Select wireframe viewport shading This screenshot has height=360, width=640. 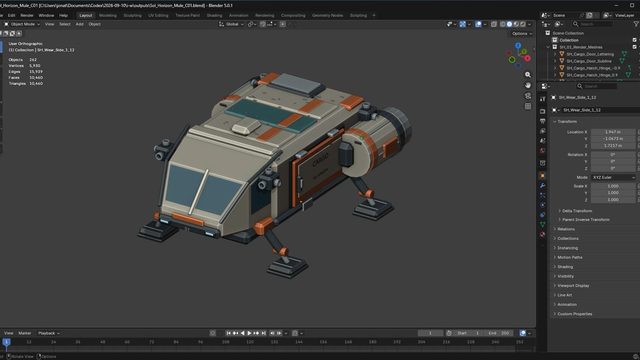(503, 24)
